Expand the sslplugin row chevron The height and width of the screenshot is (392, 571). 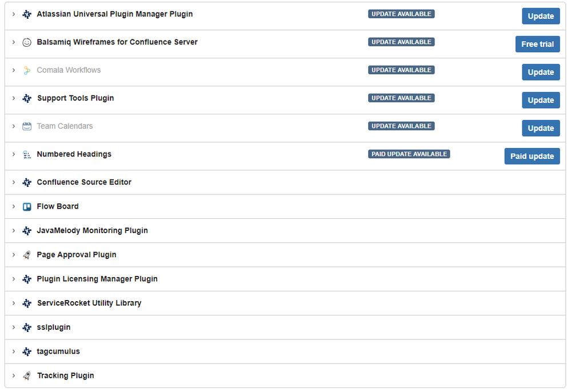pos(14,327)
